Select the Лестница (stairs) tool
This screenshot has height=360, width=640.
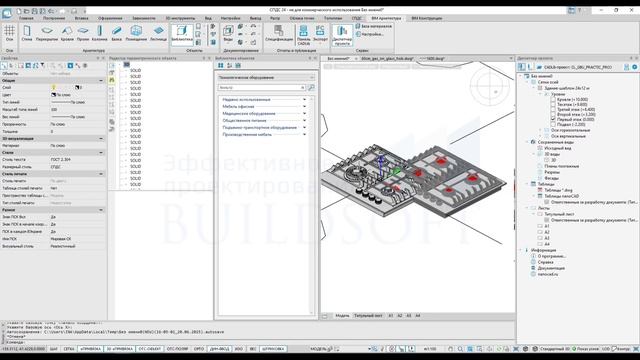pos(158,33)
